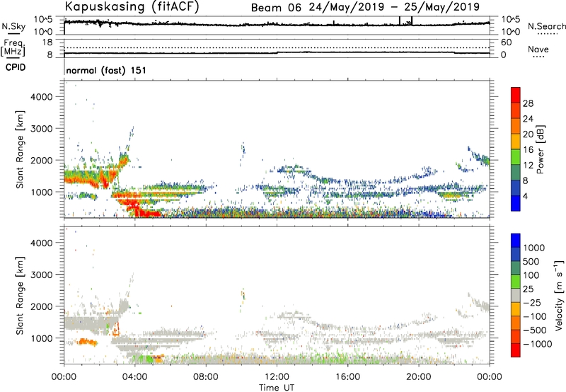Click the 12:00 time axis tick
566x392 pixels.
coord(277,377)
